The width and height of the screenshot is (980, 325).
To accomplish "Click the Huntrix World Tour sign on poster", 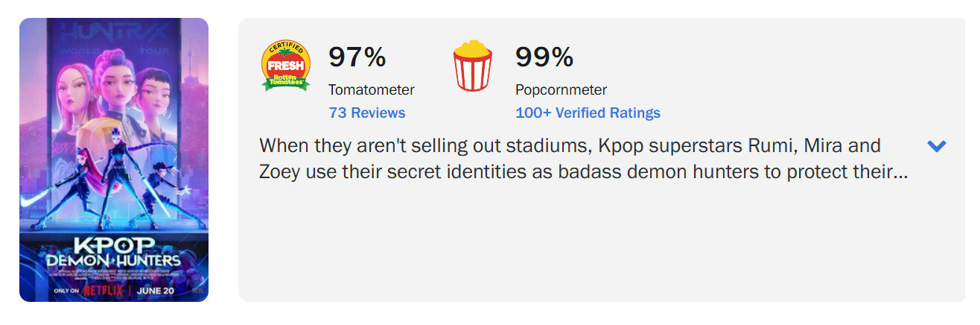I will pyautogui.click(x=114, y=34).
